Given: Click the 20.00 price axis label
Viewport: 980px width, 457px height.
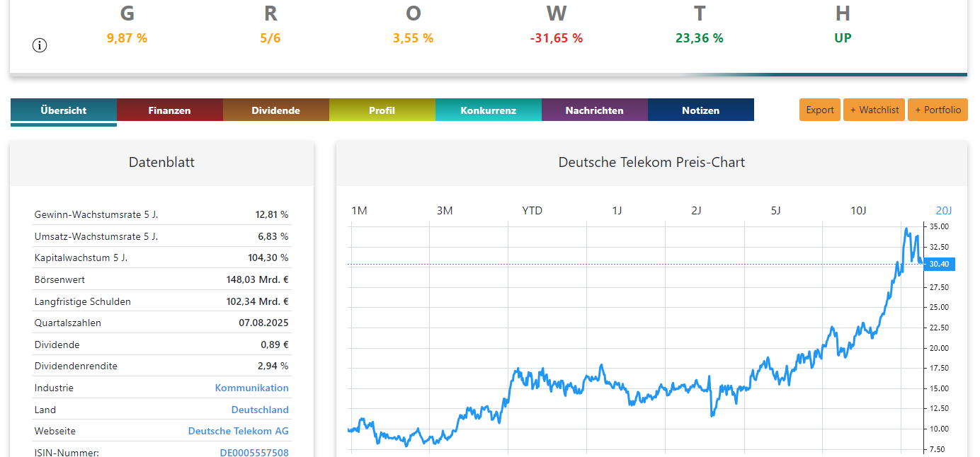Looking at the screenshot, I should (939, 348).
